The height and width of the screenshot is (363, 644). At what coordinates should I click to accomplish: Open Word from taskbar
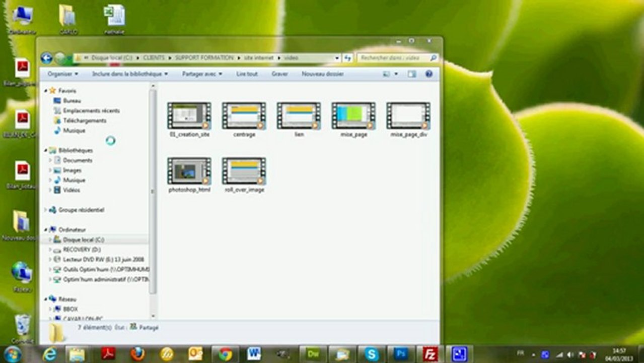(254, 354)
